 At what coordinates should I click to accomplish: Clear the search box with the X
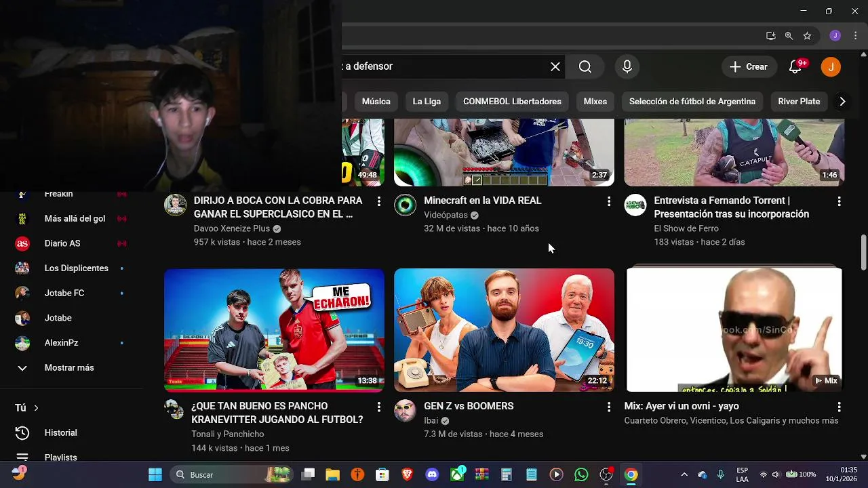click(x=555, y=66)
